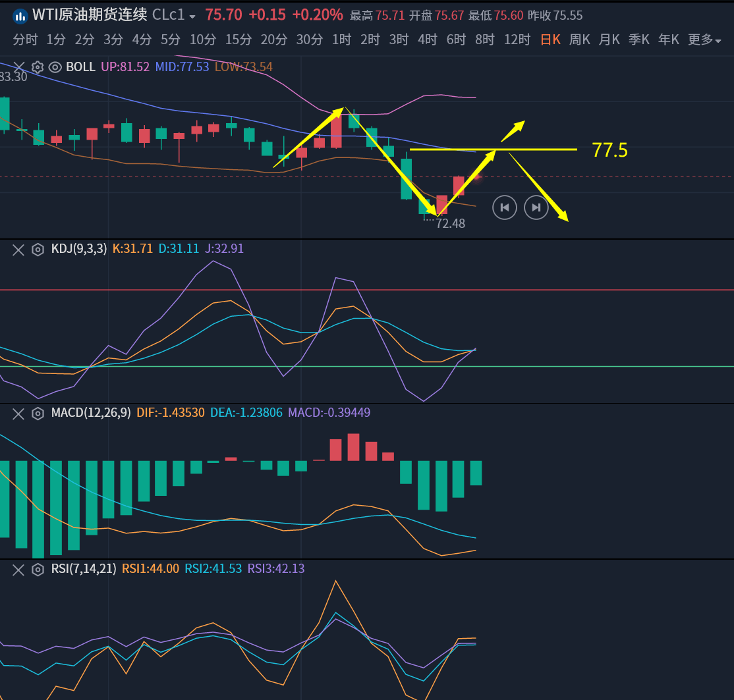Click the 昨收 75.55 previous close

pyautogui.click(x=555, y=16)
